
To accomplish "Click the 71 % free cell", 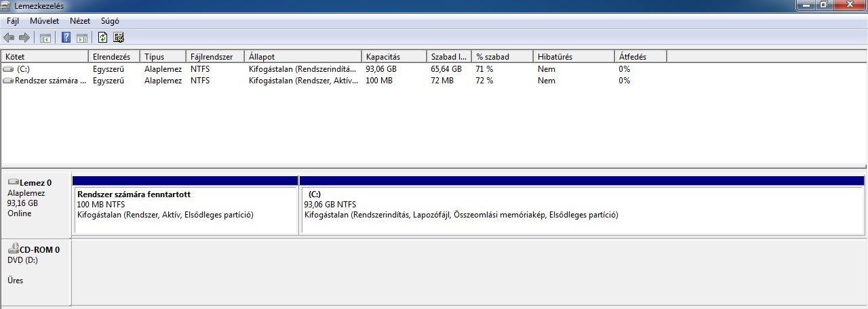I will (484, 69).
